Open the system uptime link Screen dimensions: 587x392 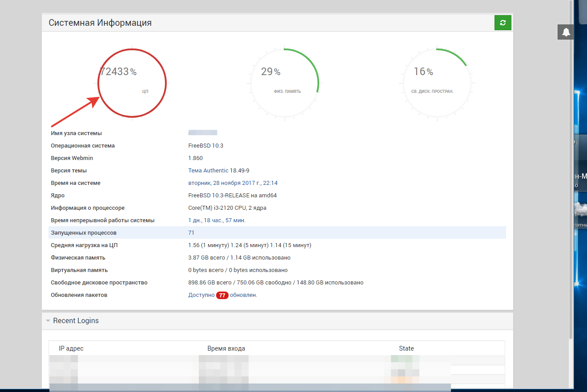click(x=217, y=220)
